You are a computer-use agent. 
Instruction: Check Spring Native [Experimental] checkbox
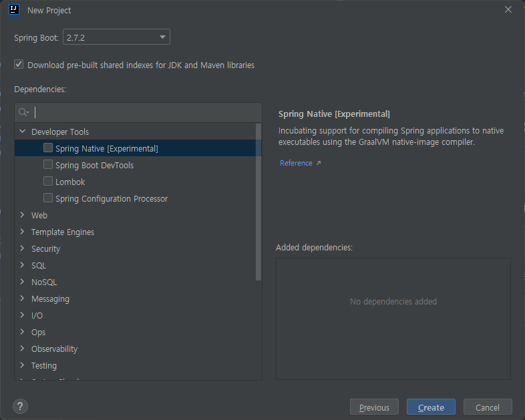pos(48,148)
